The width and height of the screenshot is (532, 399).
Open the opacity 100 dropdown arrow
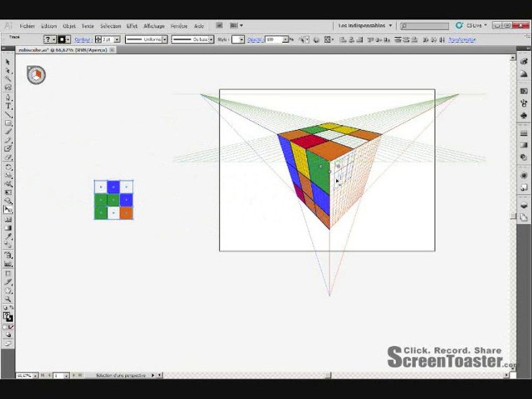click(x=285, y=40)
